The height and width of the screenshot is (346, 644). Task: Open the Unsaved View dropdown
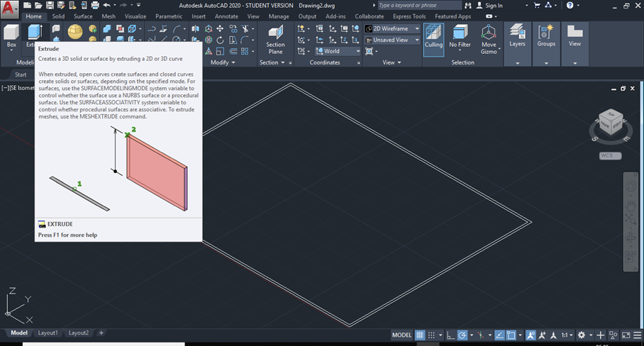coord(392,40)
